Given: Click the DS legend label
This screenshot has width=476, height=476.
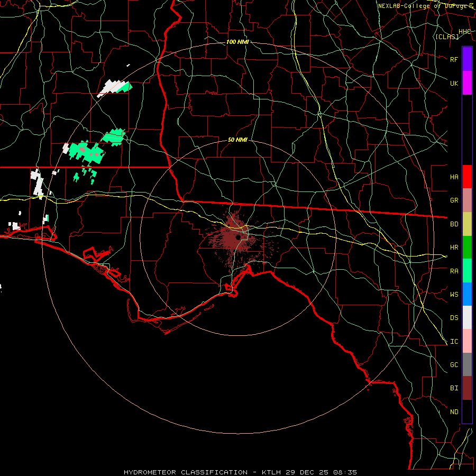Looking at the screenshot, I should pyautogui.click(x=454, y=318).
